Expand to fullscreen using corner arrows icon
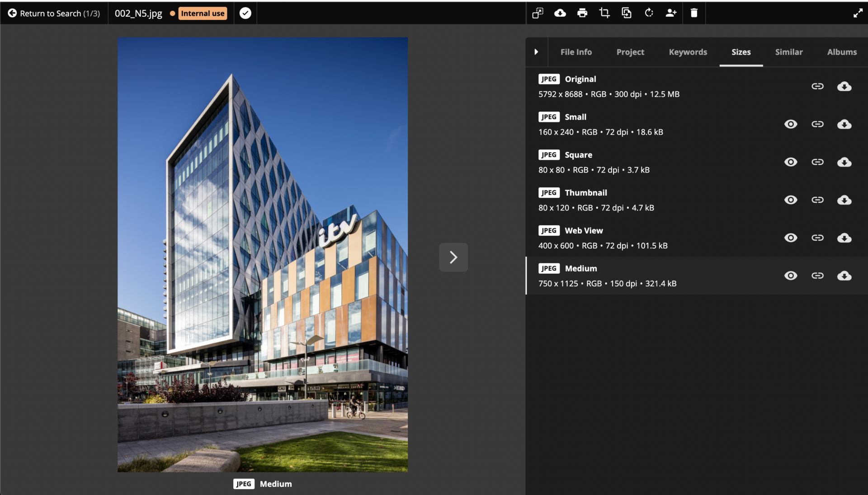Image resolution: width=868 pixels, height=495 pixels. coord(858,13)
